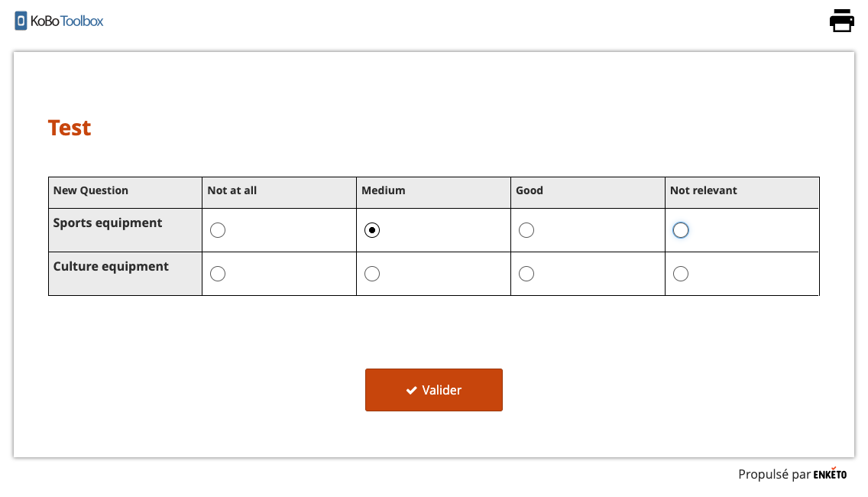This screenshot has width=868, height=497.
Task: Click the 'Medium' column header
Action: (x=384, y=190)
